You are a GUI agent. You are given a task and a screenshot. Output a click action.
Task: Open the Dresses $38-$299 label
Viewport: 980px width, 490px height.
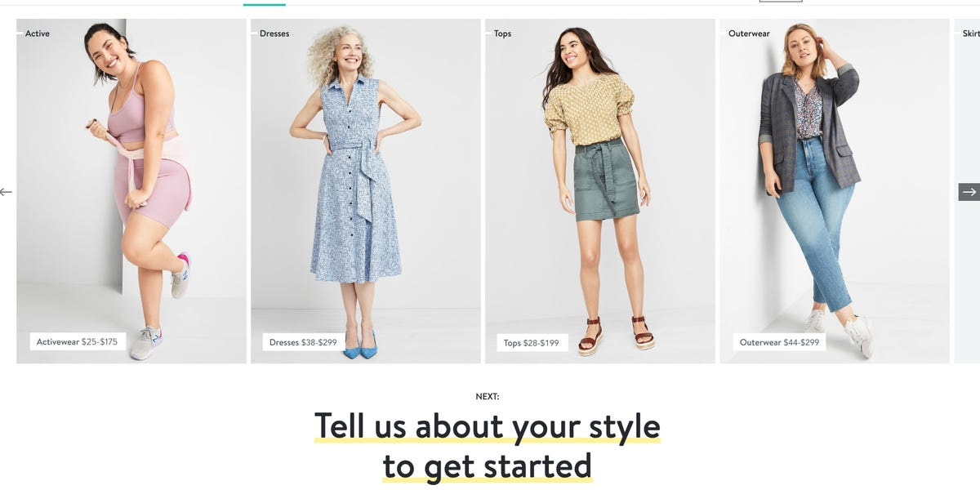tap(303, 342)
